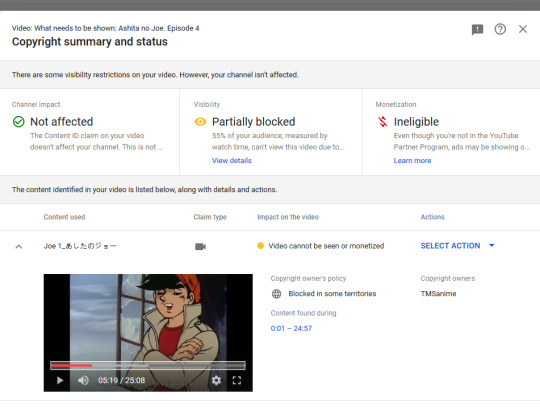Click the video claim type camera icon
540x415 pixels.
coord(200,247)
